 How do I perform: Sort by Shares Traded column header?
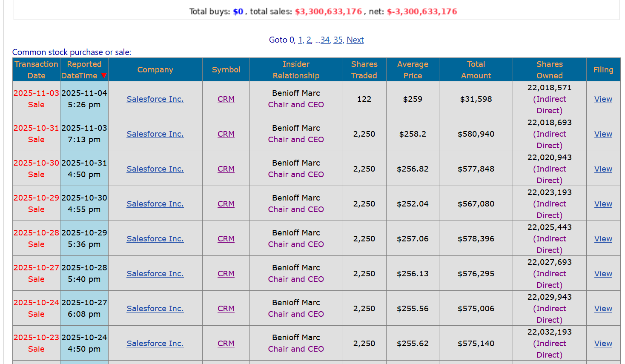364,70
